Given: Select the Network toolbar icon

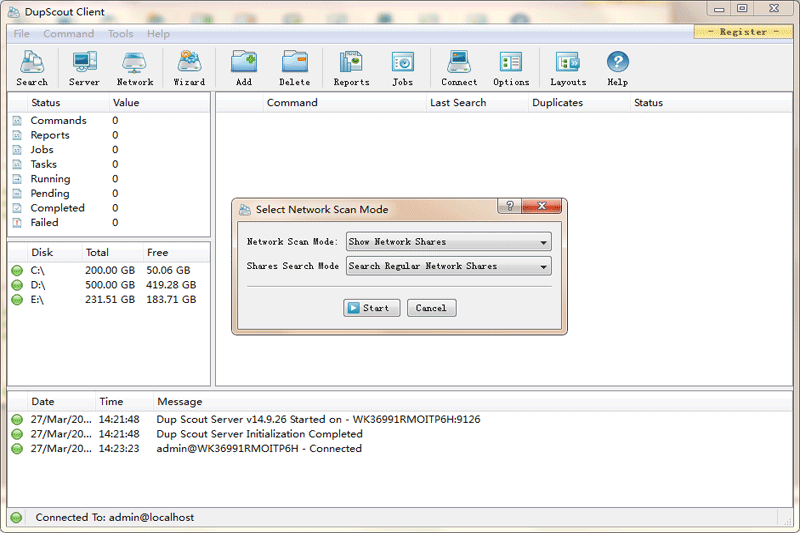Looking at the screenshot, I should pos(135,68).
